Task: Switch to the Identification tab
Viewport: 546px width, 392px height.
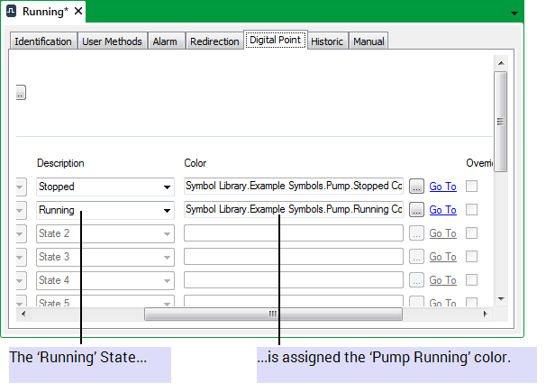Action: point(43,41)
